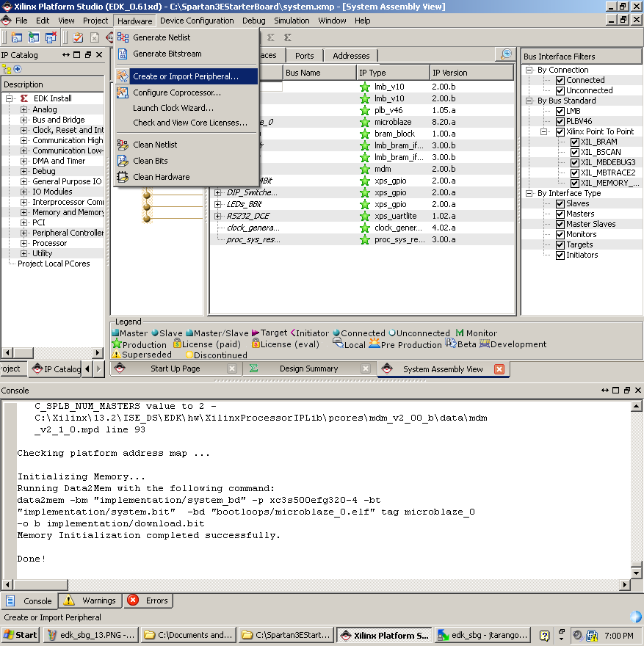Click the IP Catalog horizontal scrollbar right arrow

[97, 352]
